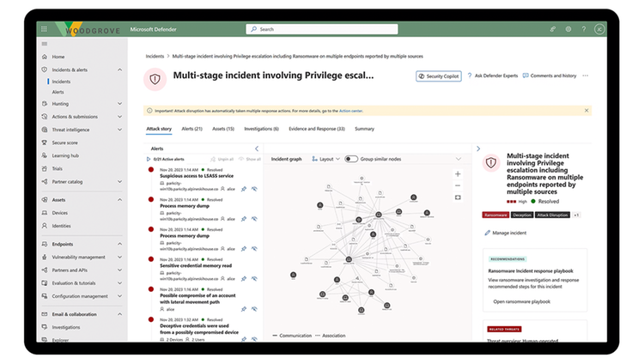The image size is (644, 364).
Task: Open the Alerts (21) tab
Action: click(x=191, y=129)
